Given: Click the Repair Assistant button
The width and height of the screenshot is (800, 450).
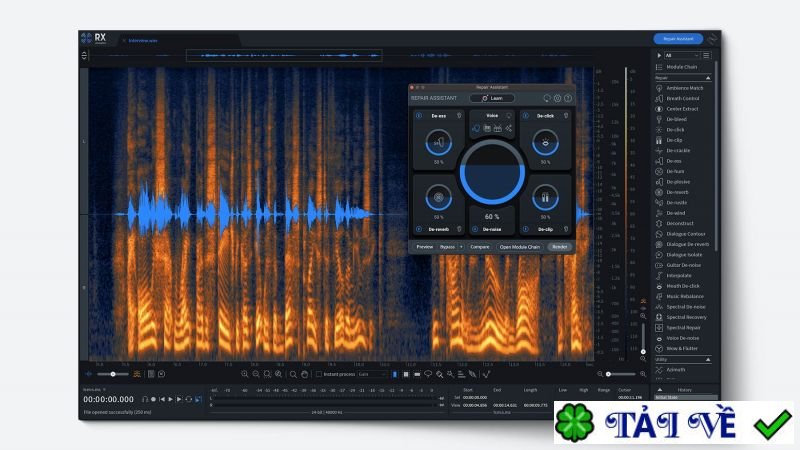Looking at the screenshot, I should tap(678, 39).
